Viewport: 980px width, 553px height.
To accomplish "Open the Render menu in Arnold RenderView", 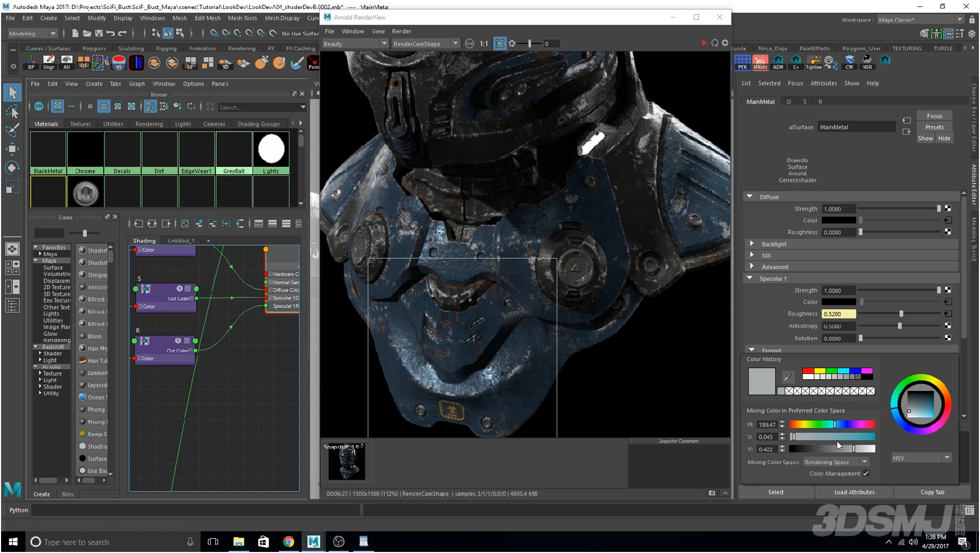I will 401,32.
